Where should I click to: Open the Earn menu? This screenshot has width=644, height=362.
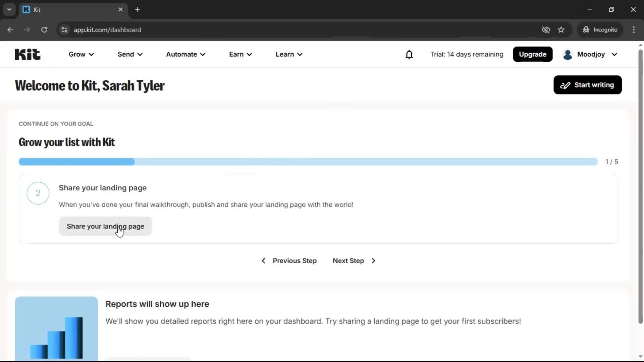coord(240,54)
